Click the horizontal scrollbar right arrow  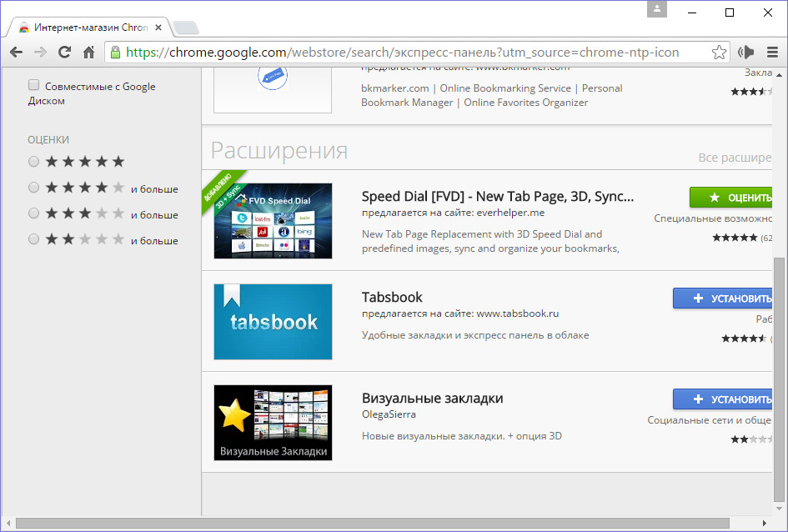pyautogui.click(x=765, y=524)
